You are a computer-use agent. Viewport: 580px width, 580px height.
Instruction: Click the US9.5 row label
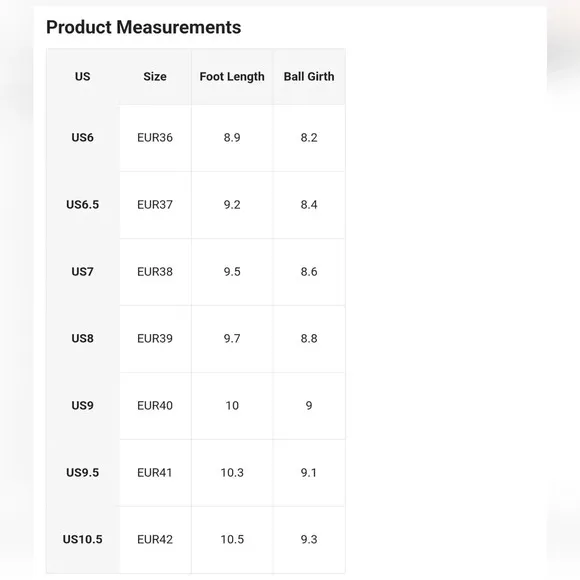[x=82, y=472]
